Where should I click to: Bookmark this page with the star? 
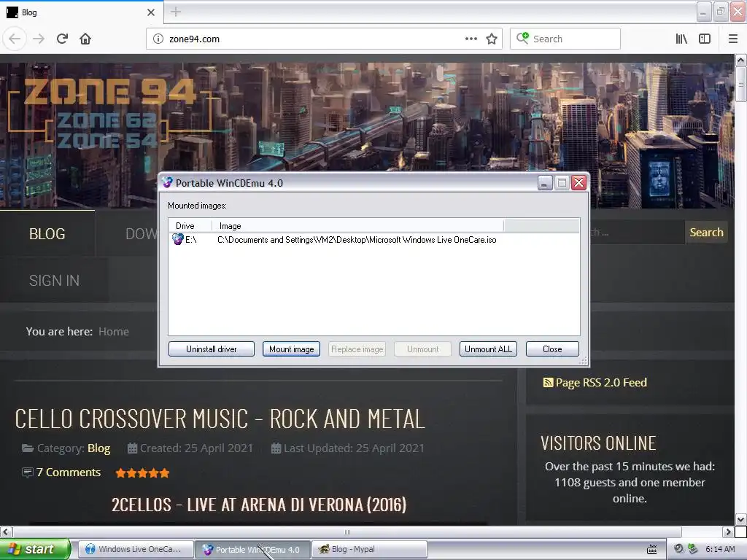pos(492,39)
